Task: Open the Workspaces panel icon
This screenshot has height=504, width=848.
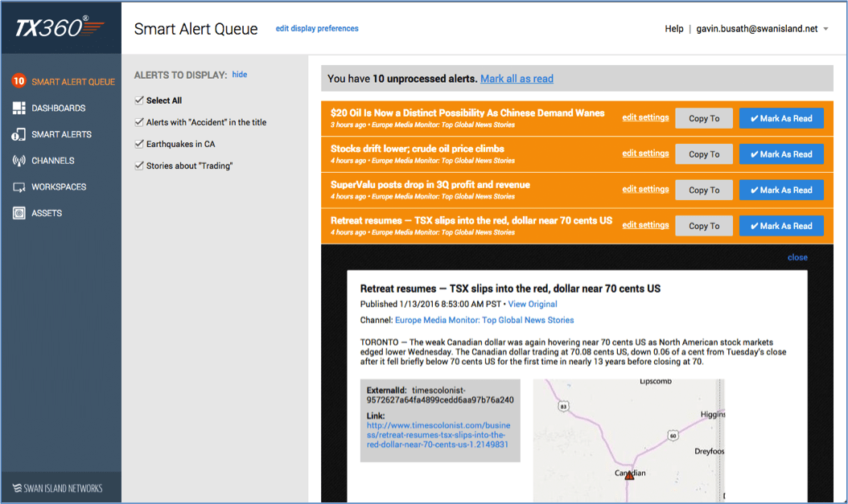Action: click(x=18, y=186)
